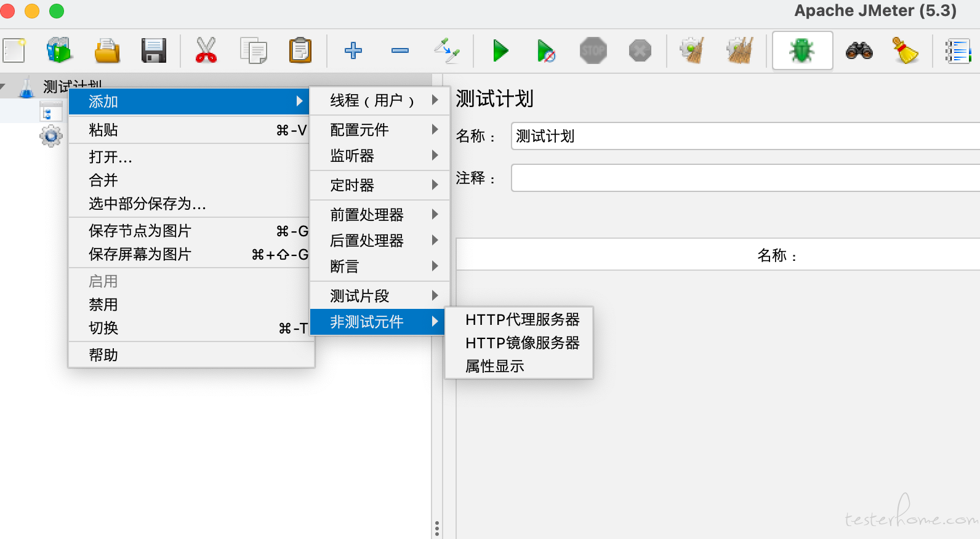
Task: Expand the 线程（用户） submenu
Action: 380,100
